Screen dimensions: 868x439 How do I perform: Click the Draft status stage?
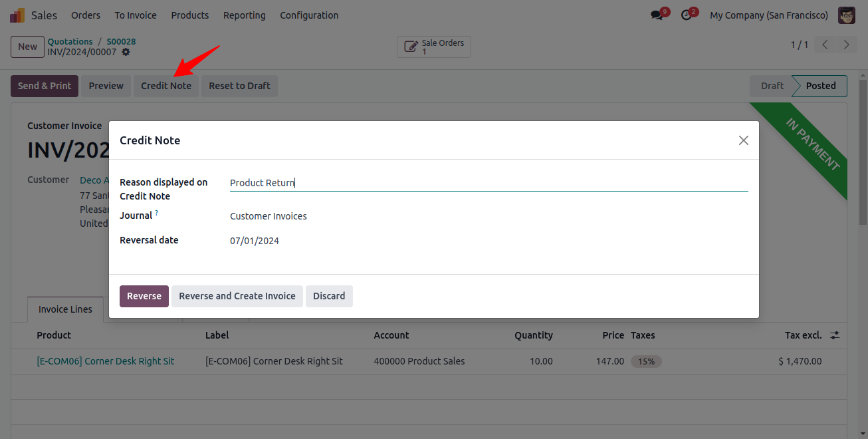(772, 86)
